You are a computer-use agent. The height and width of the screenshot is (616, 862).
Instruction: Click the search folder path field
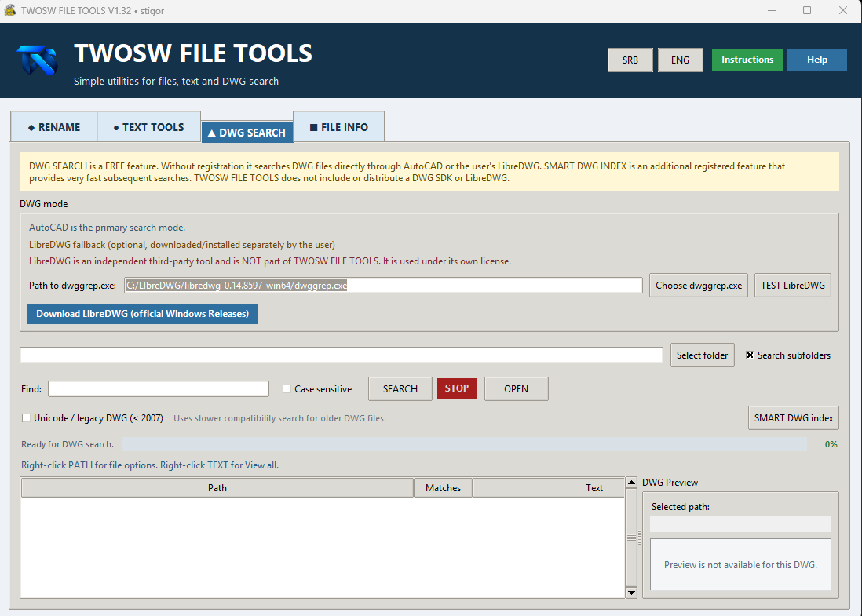[342, 355]
